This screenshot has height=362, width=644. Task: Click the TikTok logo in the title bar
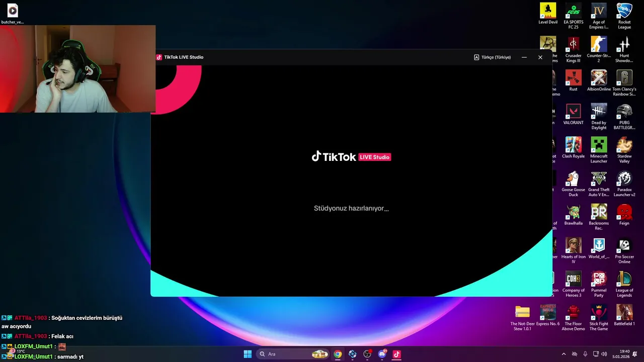[x=159, y=57]
